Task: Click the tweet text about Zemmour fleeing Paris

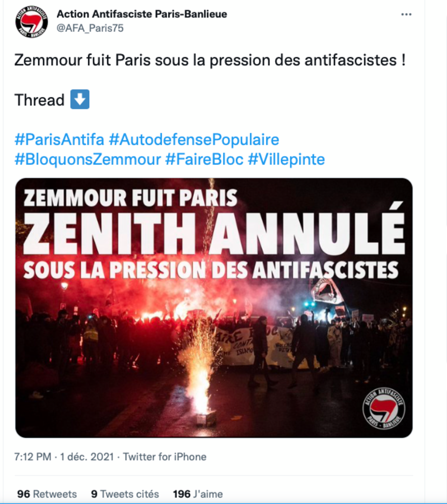Action: tap(210, 60)
